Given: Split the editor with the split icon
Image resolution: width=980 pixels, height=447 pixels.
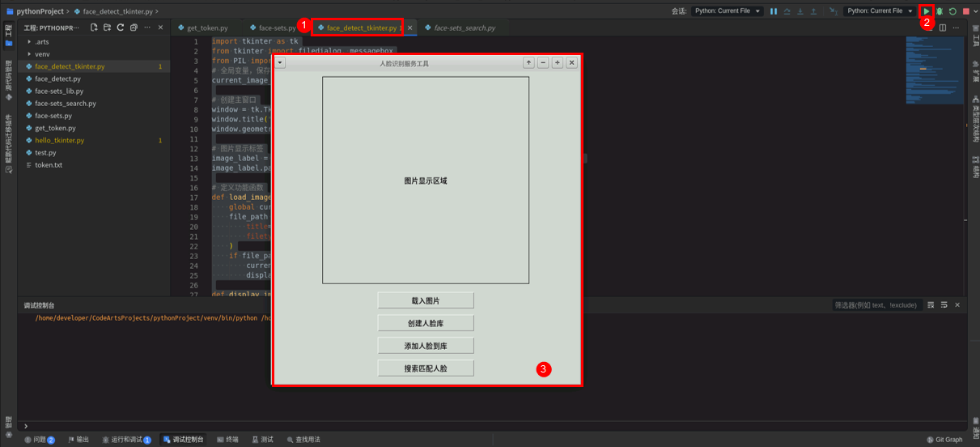Looking at the screenshot, I should 943,28.
